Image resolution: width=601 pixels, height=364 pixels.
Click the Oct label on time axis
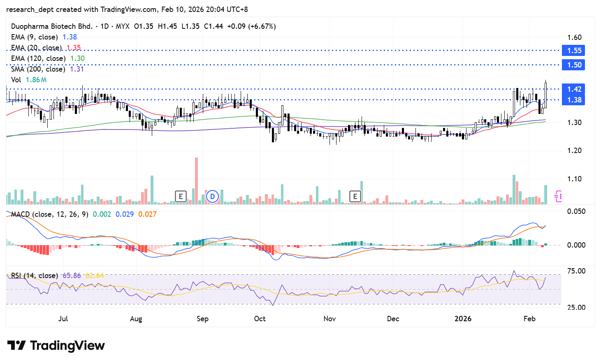(x=260, y=319)
